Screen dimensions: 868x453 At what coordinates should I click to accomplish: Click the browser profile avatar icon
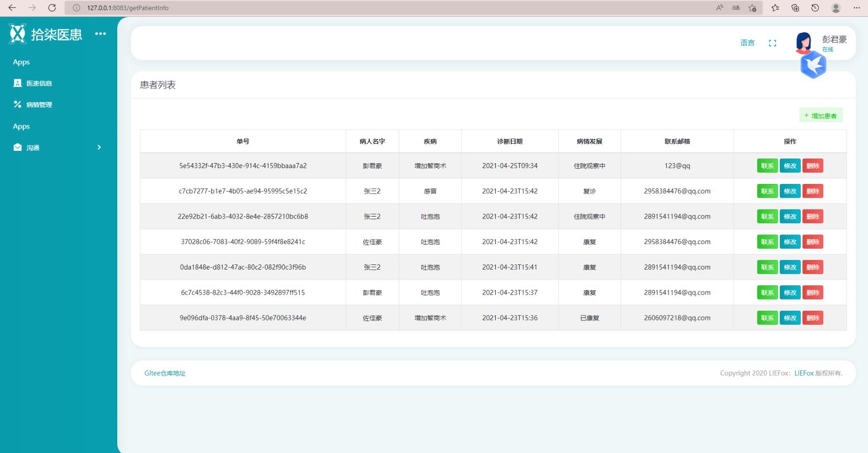click(836, 8)
